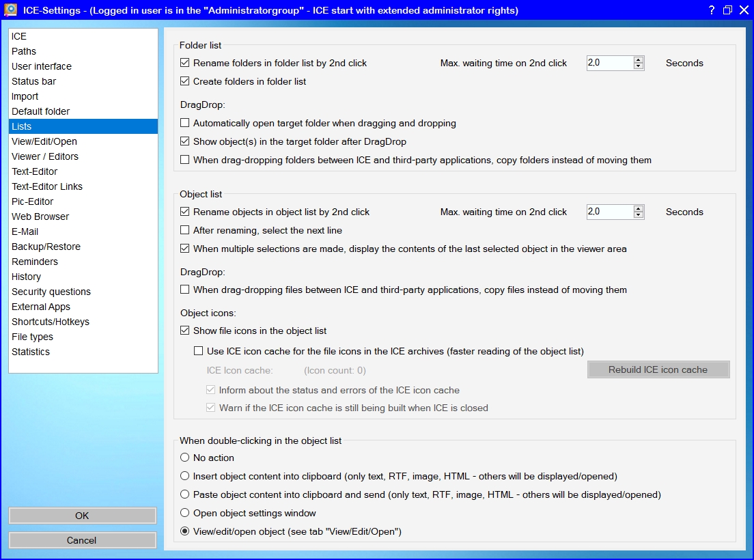Open the Paths settings section

click(x=24, y=51)
